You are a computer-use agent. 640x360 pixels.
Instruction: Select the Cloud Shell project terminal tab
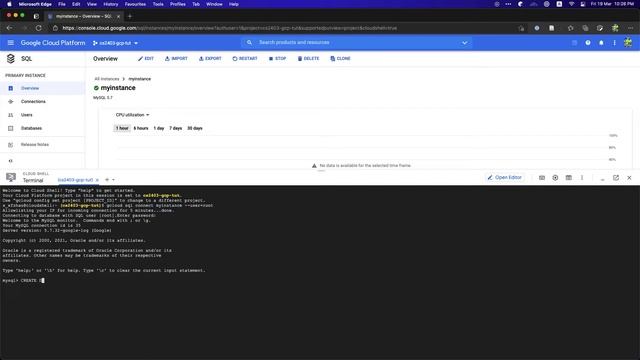75,180
